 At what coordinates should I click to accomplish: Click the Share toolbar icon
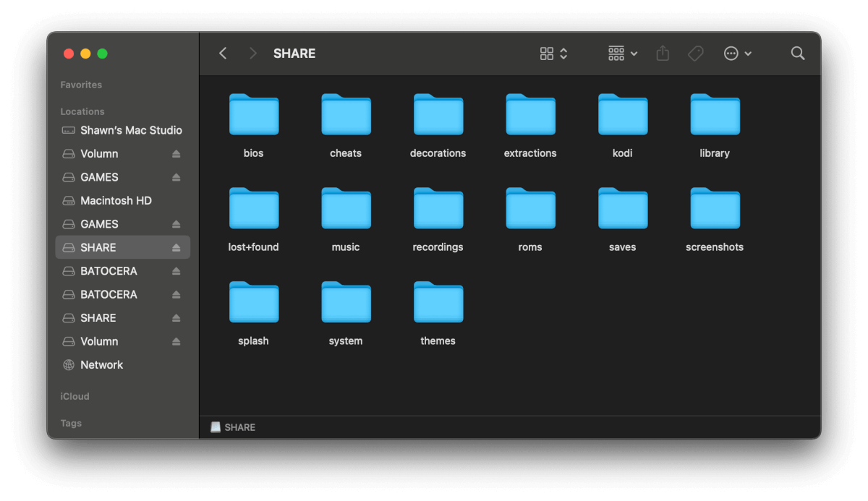(x=663, y=53)
